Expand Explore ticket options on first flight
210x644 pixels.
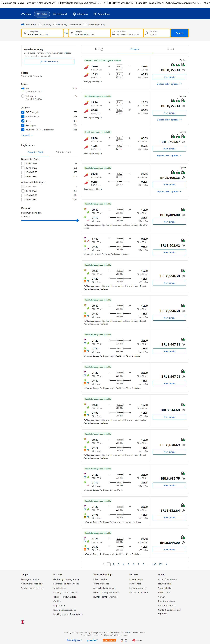pos(169,84)
